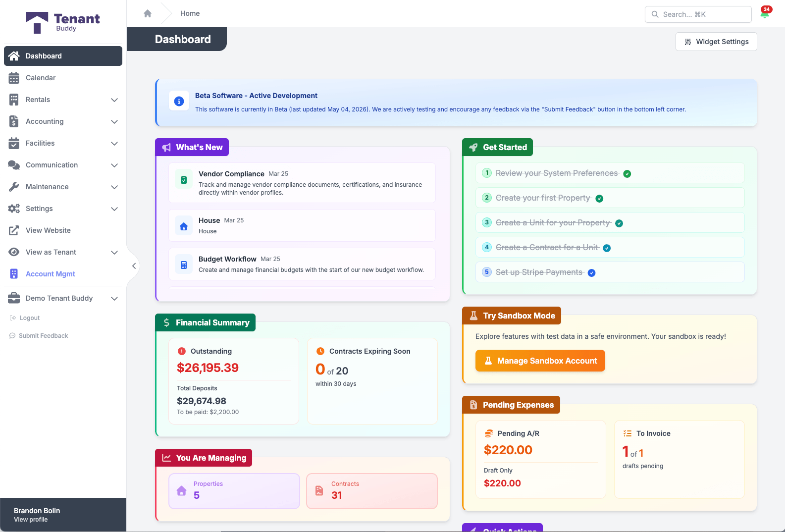Toggle the Create your first Property checkmark
This screenshot has width=785, height=532.
(x=599, y=199)
